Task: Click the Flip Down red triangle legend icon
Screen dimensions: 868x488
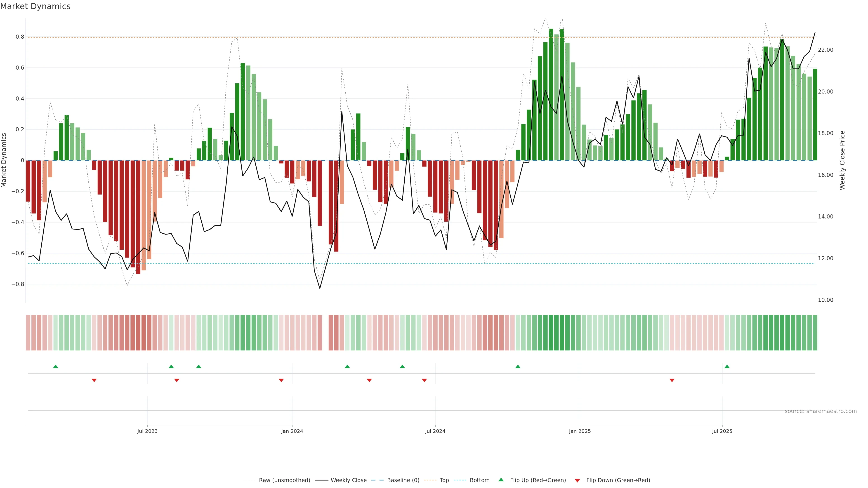Action: pyautogui.click(x=577, y=480)
